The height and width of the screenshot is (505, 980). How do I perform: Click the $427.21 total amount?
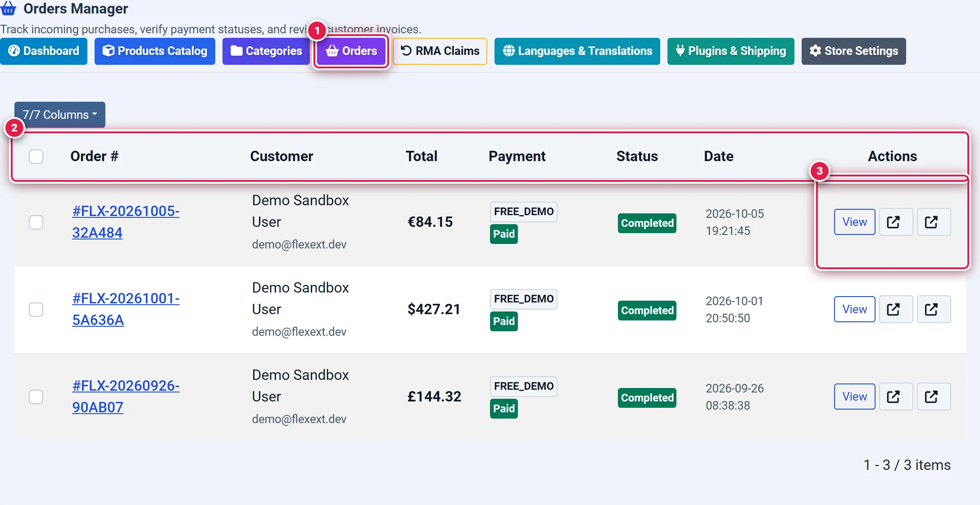(x=434, y=309)
